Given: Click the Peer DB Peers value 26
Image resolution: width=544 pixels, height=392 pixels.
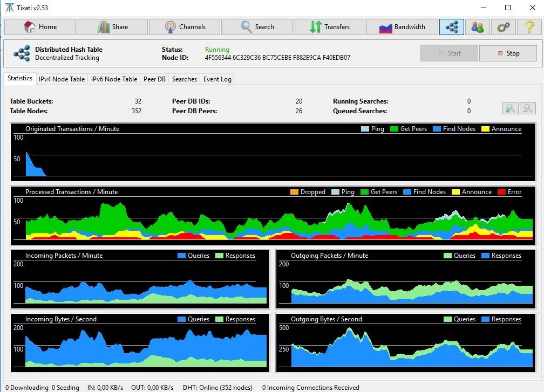Looking at the screenshot, I should [299, 111].
